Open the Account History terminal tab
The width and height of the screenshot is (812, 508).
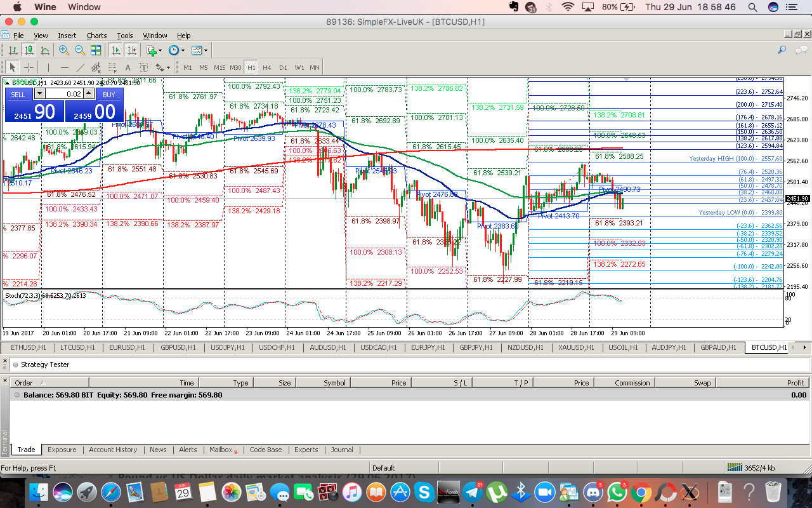113,450
